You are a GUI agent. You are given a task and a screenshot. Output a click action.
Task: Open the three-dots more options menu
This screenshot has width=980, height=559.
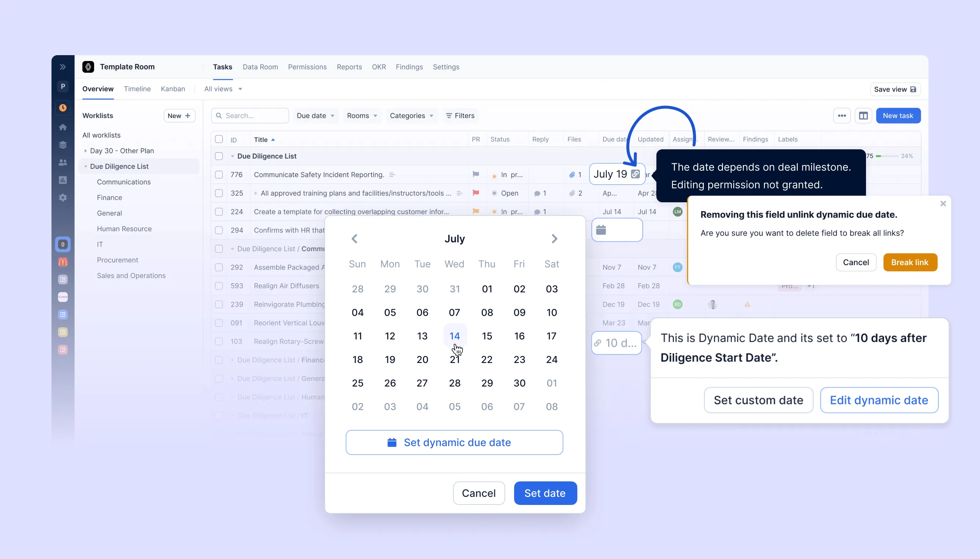coord(841,115)
